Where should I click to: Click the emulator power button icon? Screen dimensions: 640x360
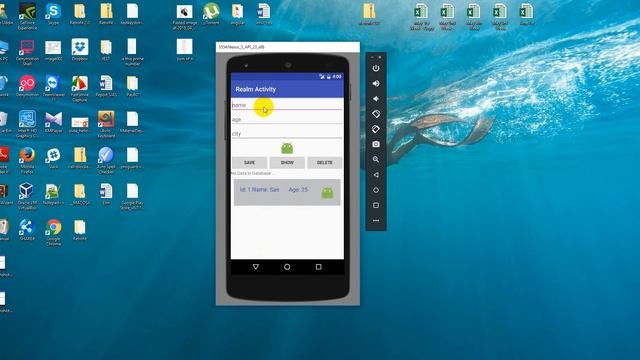(376, 68)
